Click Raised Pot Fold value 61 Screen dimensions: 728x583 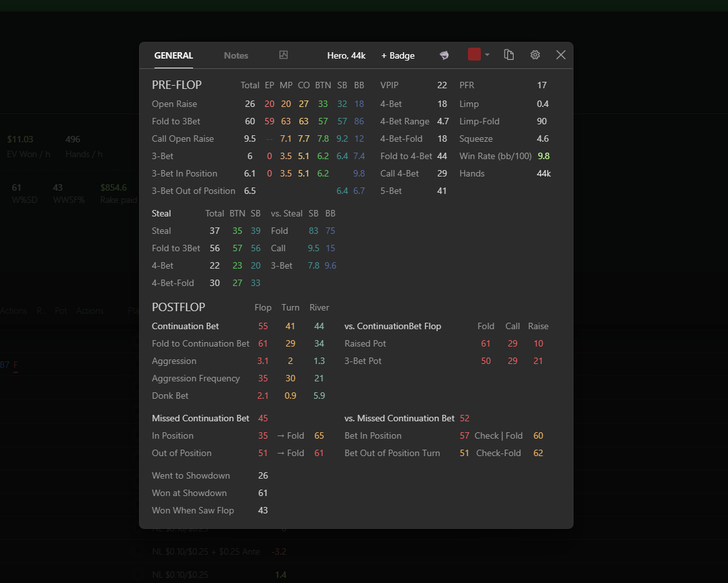[485, 344]
